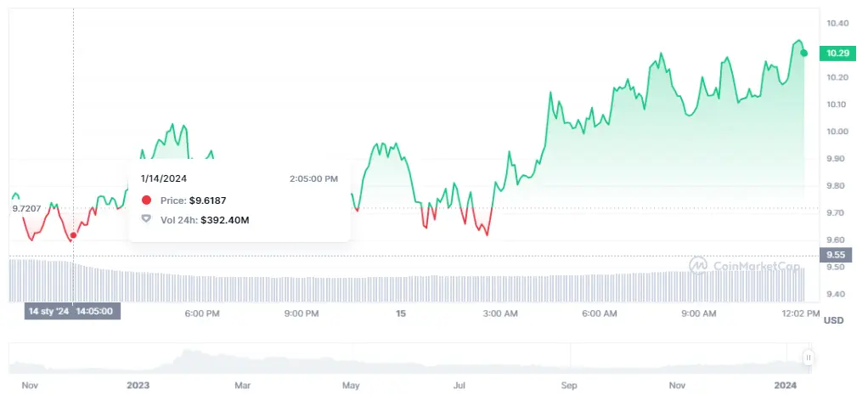Select the 14 sty '24 14:05:00 crosshair label
This screenshot has height=401, width=868.
(x=72, y=311)
